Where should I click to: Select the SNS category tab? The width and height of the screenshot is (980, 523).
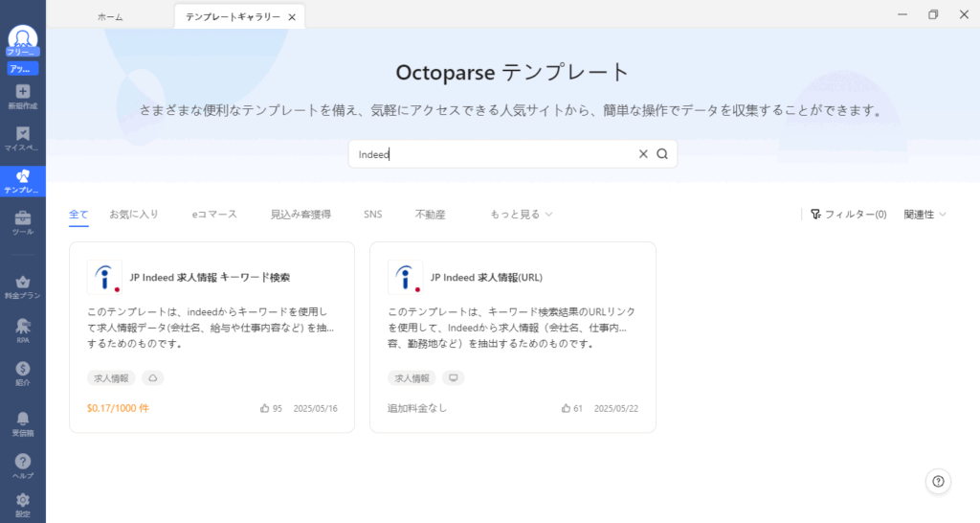(372, 214)
